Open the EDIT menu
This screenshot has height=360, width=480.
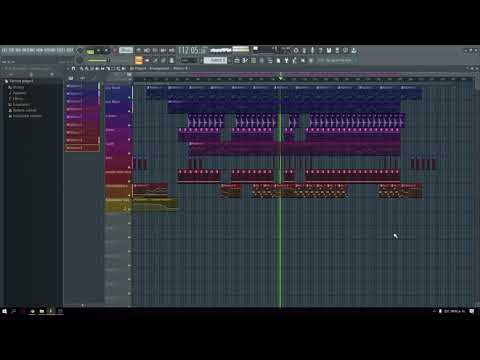12,50
